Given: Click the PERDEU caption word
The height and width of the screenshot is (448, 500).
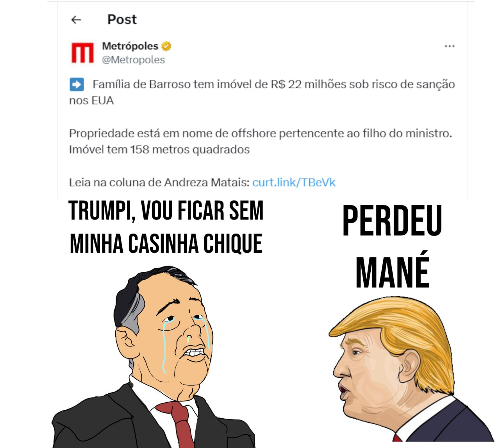Looking at the screenshot, I should tap(392, 221).
